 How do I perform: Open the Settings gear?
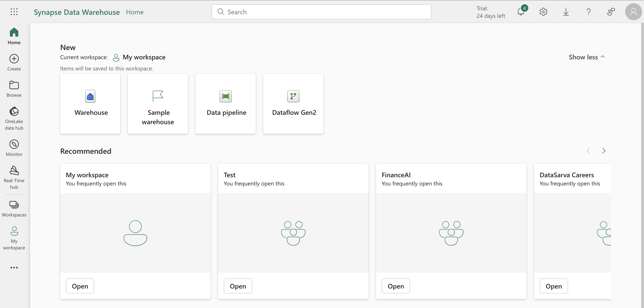click(543, 12)
